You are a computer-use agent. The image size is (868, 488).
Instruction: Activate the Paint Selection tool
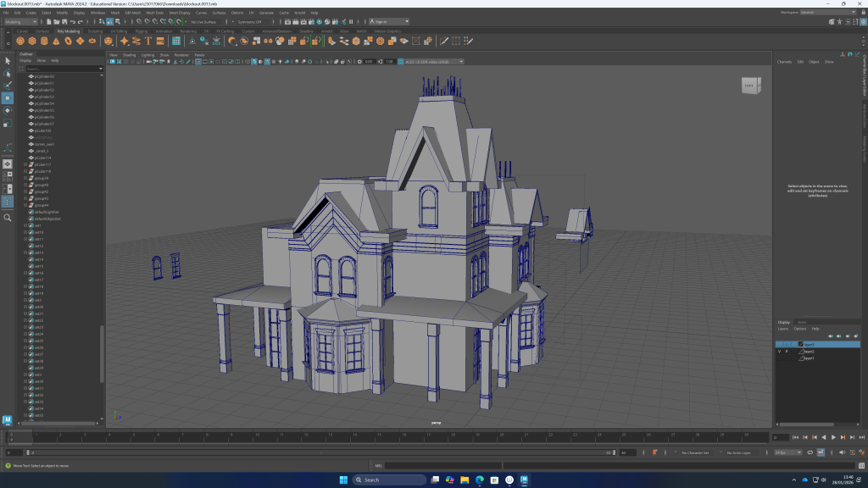(8, 85)
